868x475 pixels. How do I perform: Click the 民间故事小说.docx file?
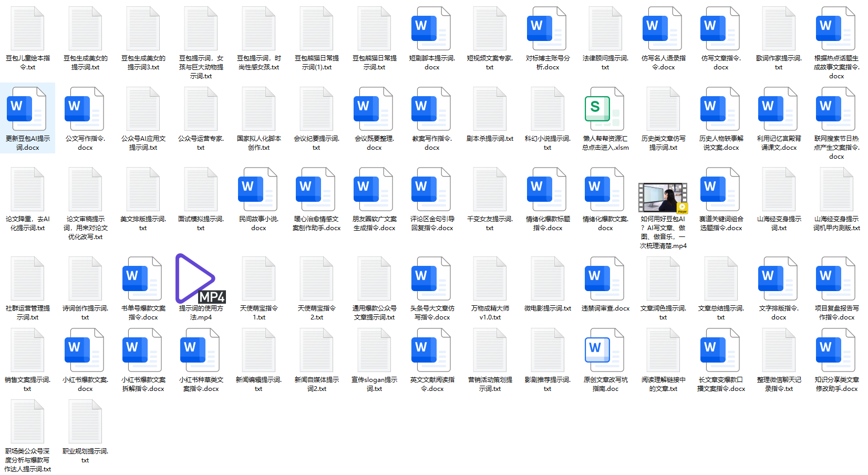pos(258,190)
